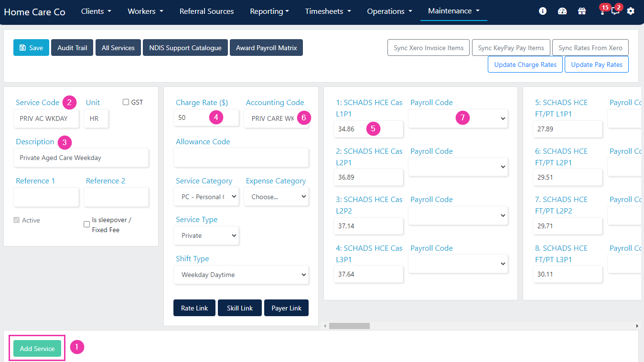Open the Shift Type dropdown
This screenshot has height=362, width=644.
[241, 275]
